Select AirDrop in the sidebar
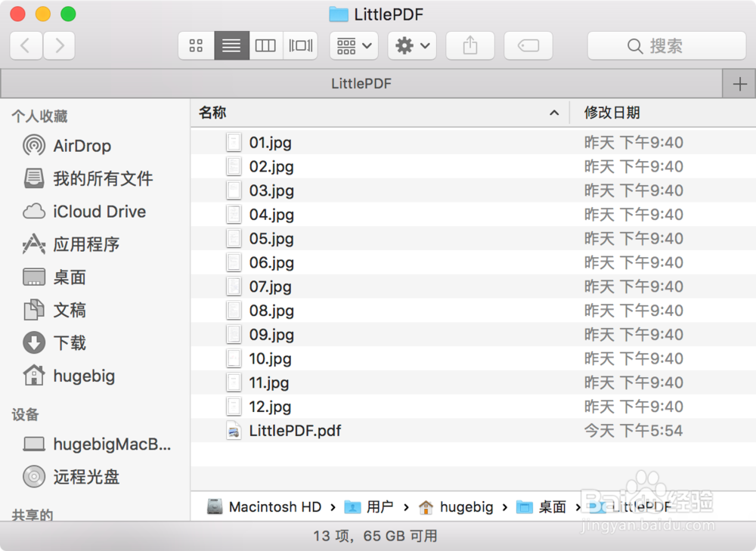Screen dimensions: 756x551 click(x=80, y=145)
